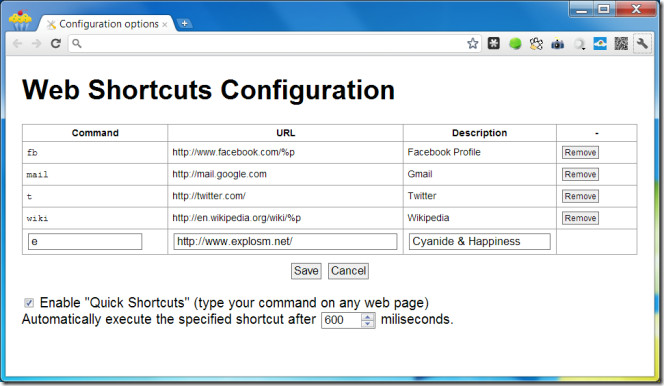
Task: Click the 'Wikipedia' description cell
Action: [x=479, y=218]
